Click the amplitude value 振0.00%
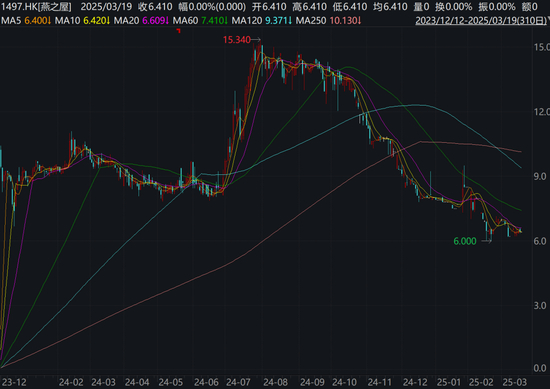This screenshot has width=550, height=389. pos(497,7)
